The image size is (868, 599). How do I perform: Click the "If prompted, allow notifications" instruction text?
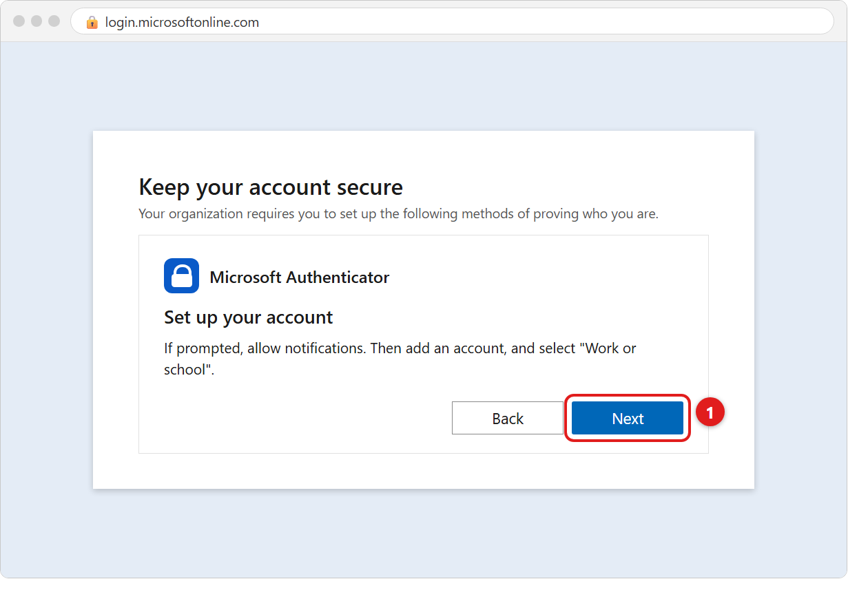(400, 359)
